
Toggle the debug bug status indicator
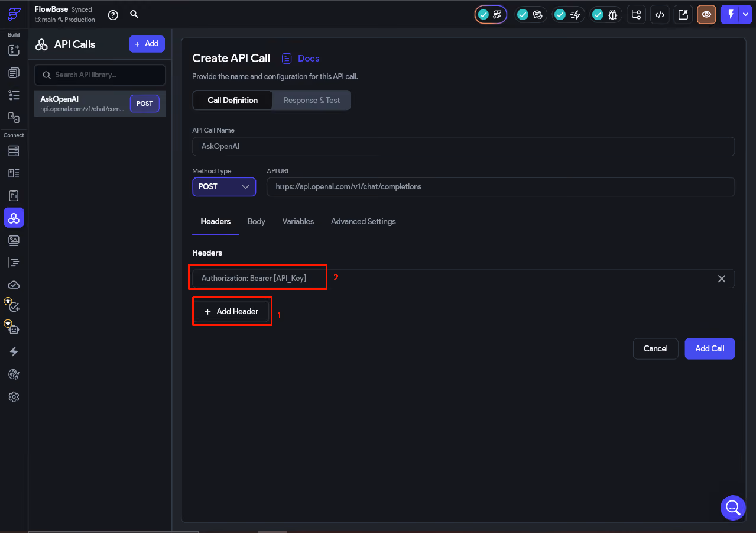click(606, 15)
